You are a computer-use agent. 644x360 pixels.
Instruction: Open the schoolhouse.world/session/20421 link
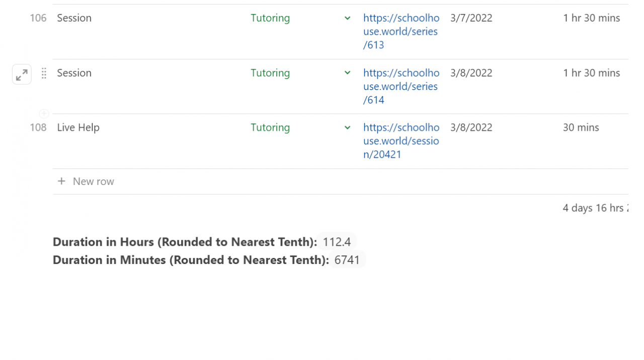click(401, 141)
